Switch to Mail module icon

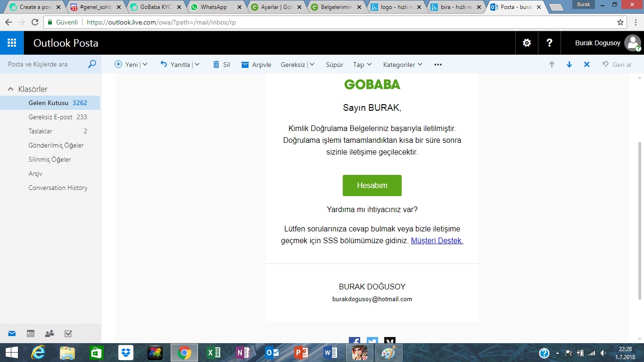[12, 334]
